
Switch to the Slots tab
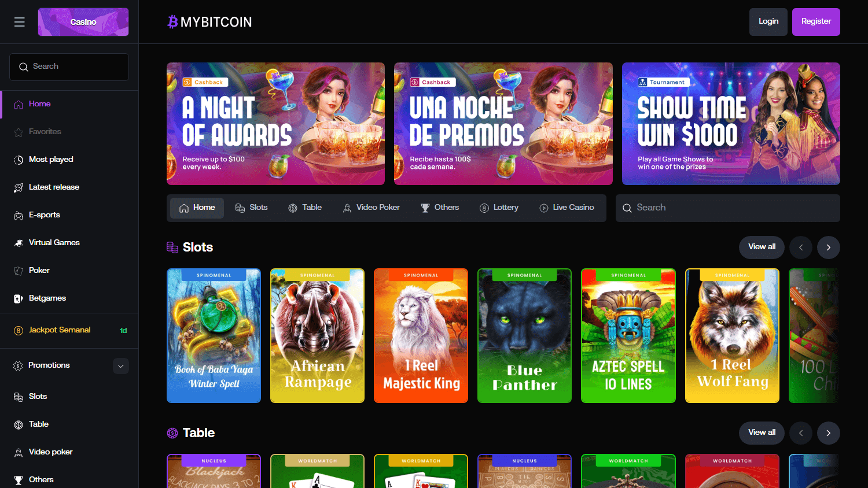click(251, 208)
